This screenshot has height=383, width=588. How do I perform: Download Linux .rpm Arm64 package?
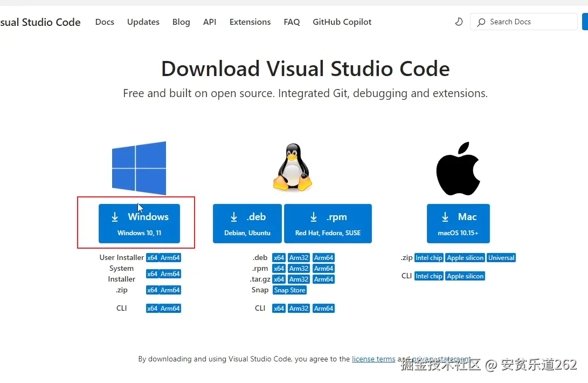(x=323, y=269)
